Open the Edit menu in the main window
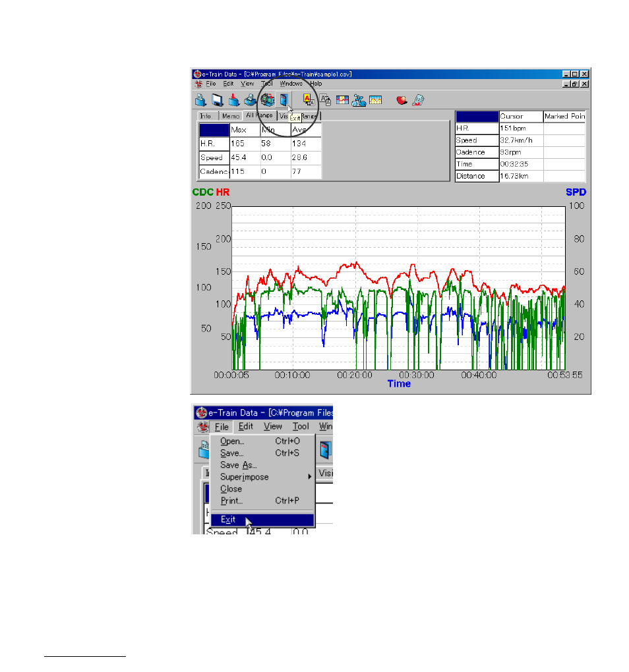Viewport: 629px width, 672px height. click(x=229, y=84)
